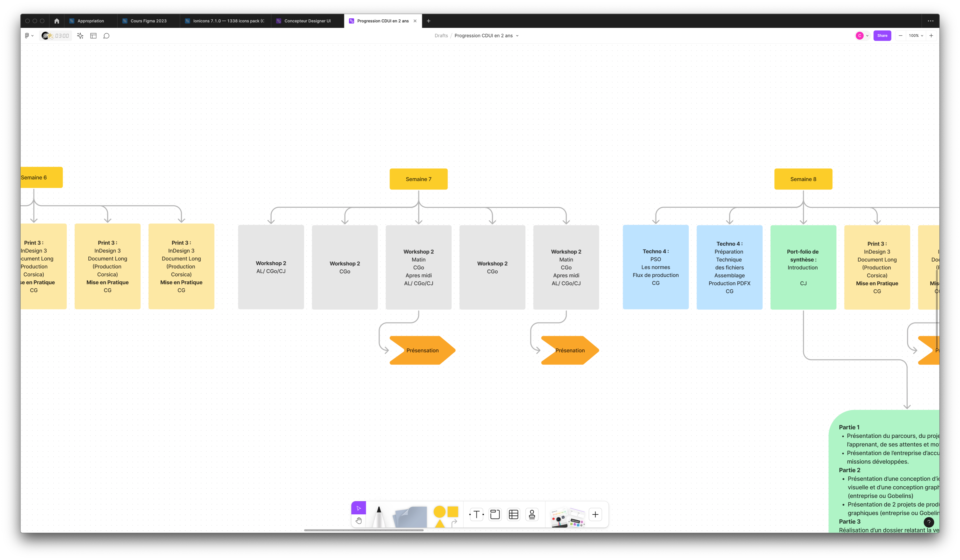Click the purple Share button

882,36
